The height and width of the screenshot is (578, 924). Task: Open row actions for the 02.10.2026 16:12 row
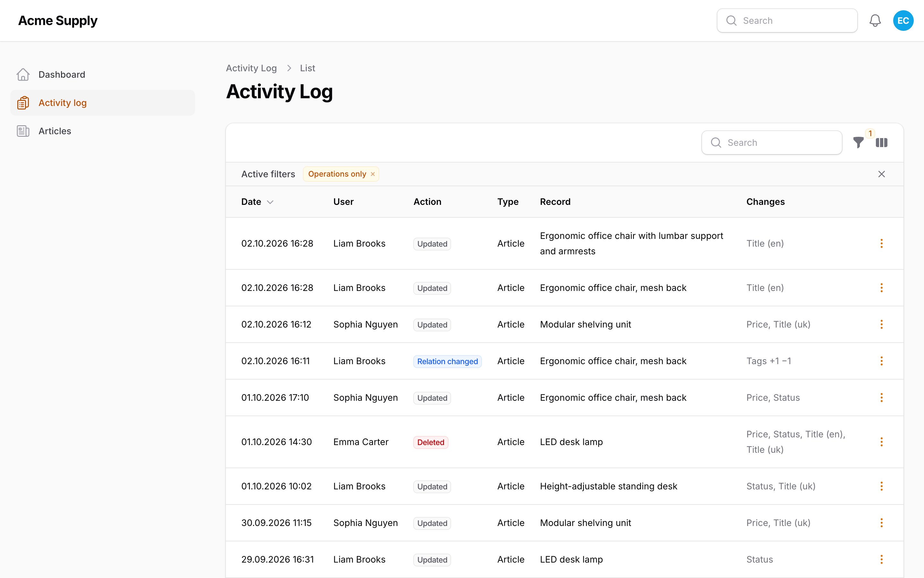click(x=881, y=325)
